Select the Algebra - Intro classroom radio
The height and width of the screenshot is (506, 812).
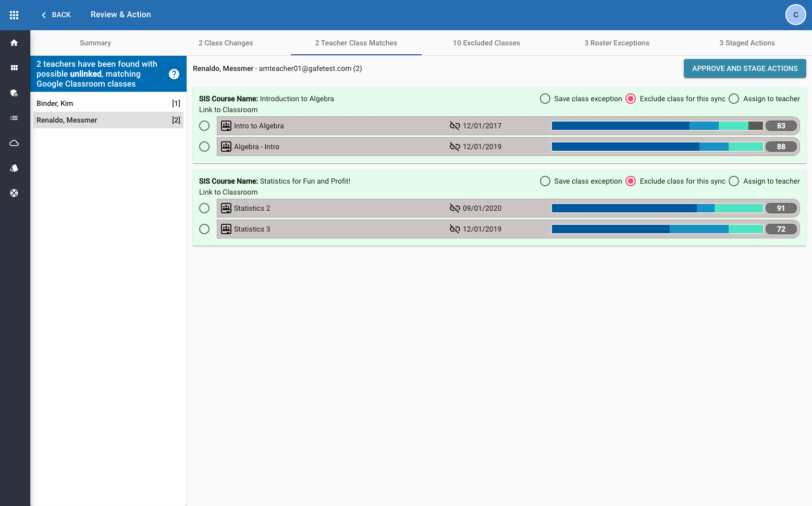204,147
